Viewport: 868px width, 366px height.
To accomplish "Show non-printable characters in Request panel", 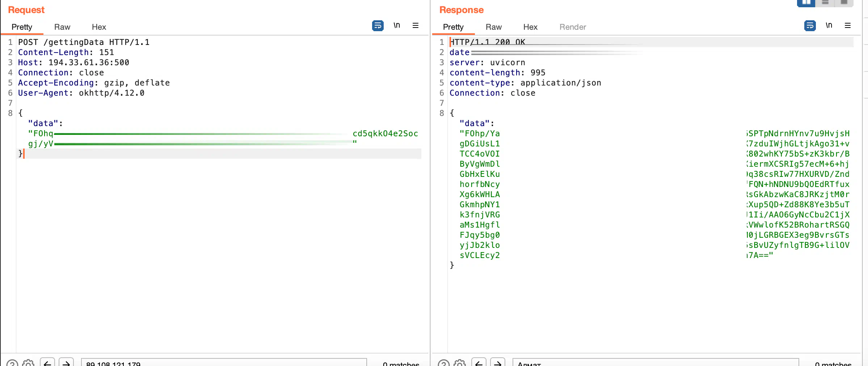I will pyautogui.click(x=397, y=25).
